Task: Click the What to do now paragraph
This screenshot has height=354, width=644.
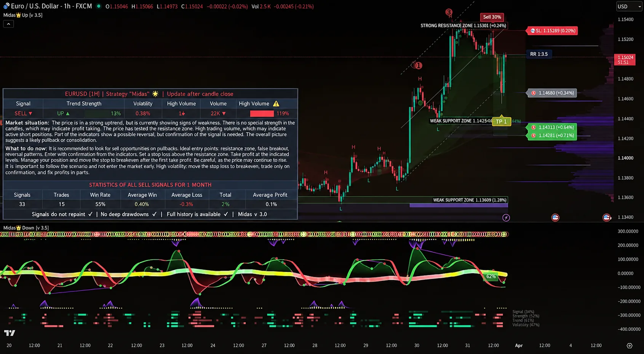Action: coord(148,160)
